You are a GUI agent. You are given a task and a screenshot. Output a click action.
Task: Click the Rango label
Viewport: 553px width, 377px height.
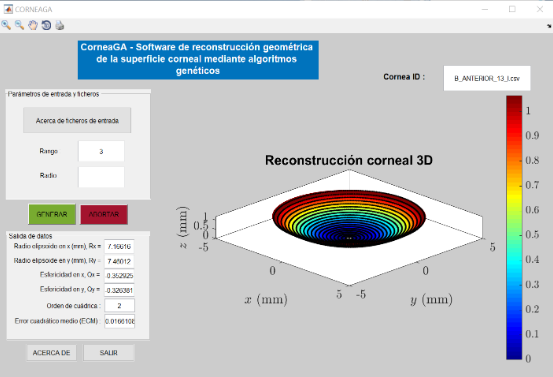[49, 151]
